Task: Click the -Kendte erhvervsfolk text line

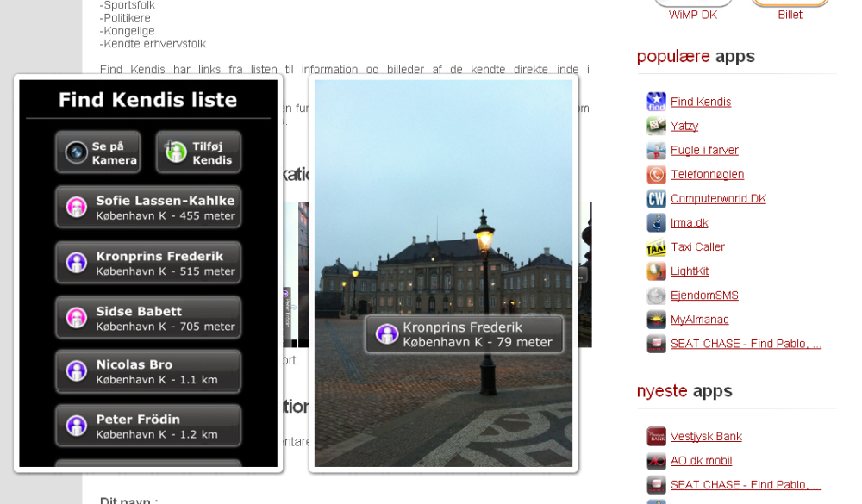Action: click(153, 44)
